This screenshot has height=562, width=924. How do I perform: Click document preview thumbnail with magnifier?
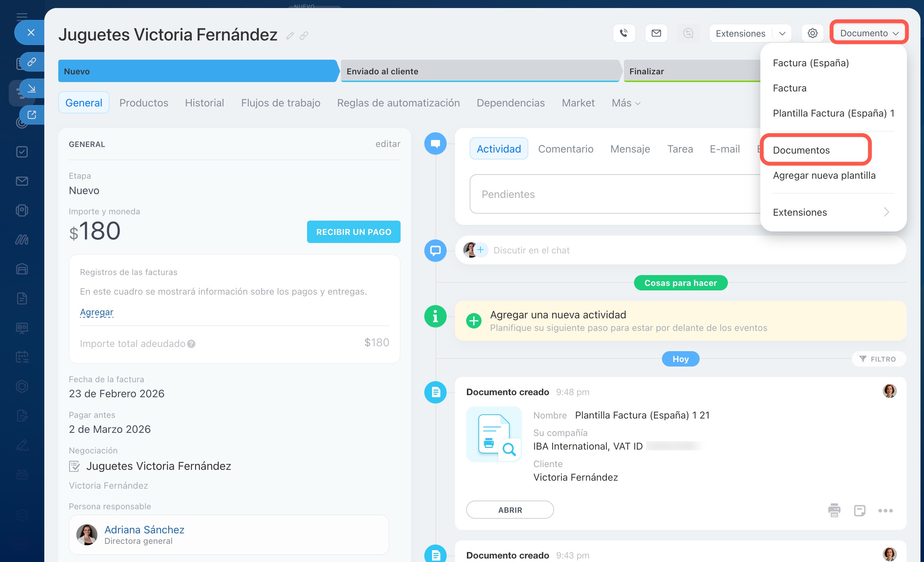pos(494,434)
